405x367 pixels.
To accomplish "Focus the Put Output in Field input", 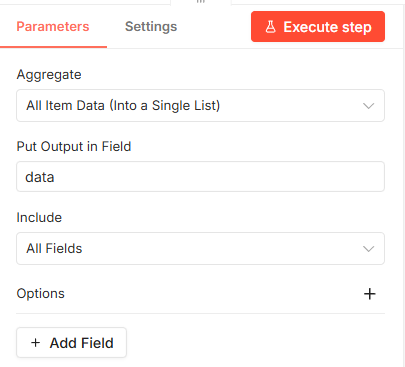I will click(x=200, y=177).
